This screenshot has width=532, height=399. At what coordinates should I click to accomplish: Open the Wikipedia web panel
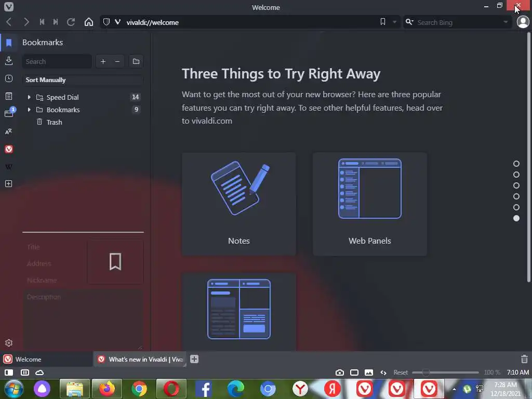point(9,167)
